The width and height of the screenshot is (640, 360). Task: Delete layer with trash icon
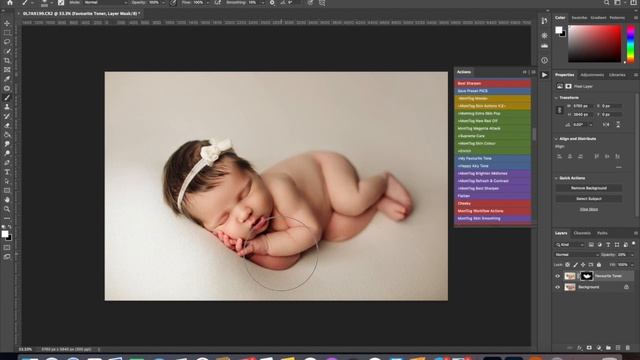click(627, 348)
